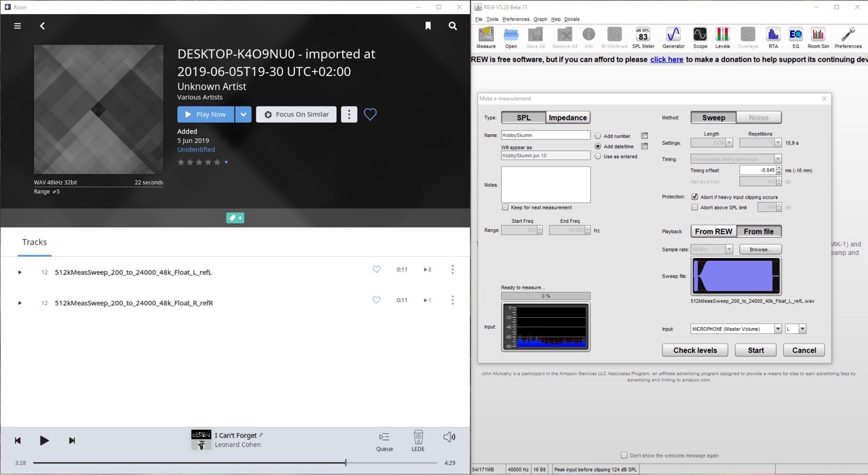
Task: Click Play Now button
Action: (206, 115)
